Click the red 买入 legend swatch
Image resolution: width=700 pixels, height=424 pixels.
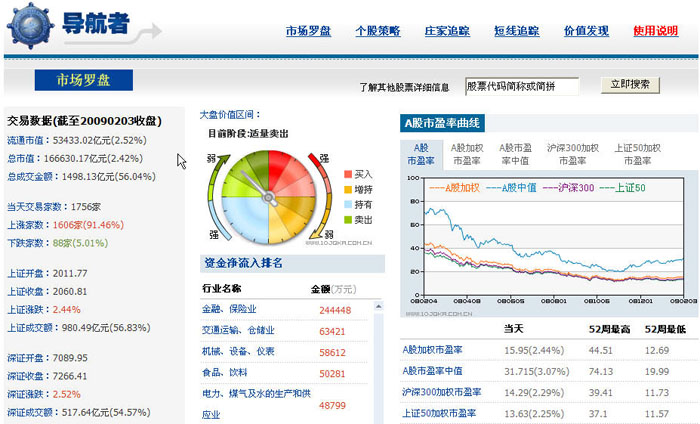(x=347, y=173)
